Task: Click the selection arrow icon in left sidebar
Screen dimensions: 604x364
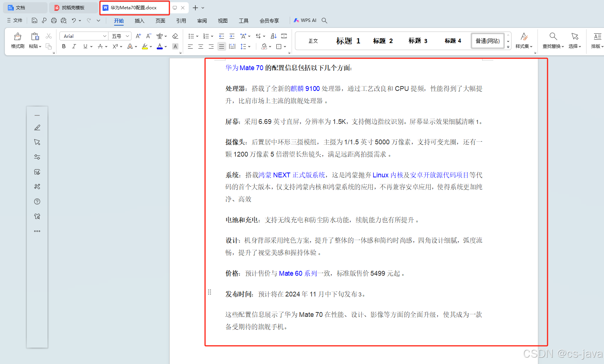Action: click(x=37, y=142)
